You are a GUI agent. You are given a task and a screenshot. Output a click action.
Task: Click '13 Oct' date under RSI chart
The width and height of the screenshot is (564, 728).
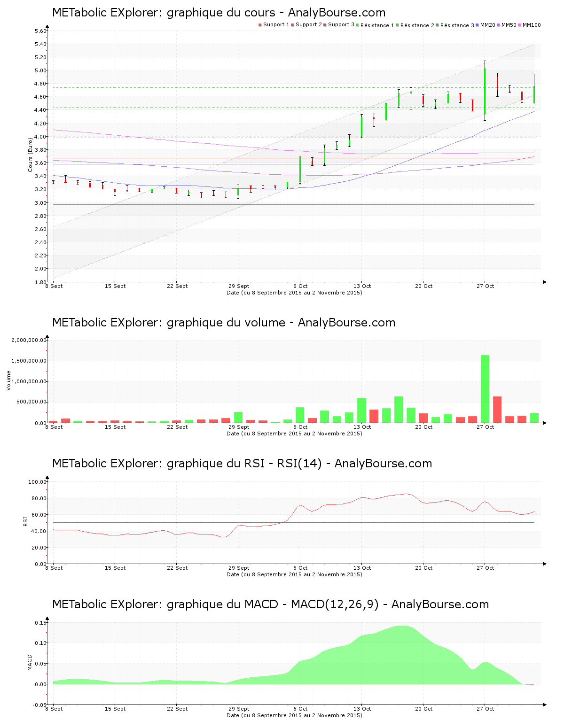coord(362,568)
